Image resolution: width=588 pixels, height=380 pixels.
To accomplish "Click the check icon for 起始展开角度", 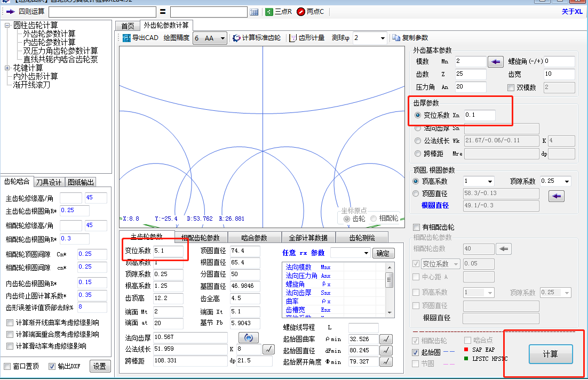I will pos(386,362).
